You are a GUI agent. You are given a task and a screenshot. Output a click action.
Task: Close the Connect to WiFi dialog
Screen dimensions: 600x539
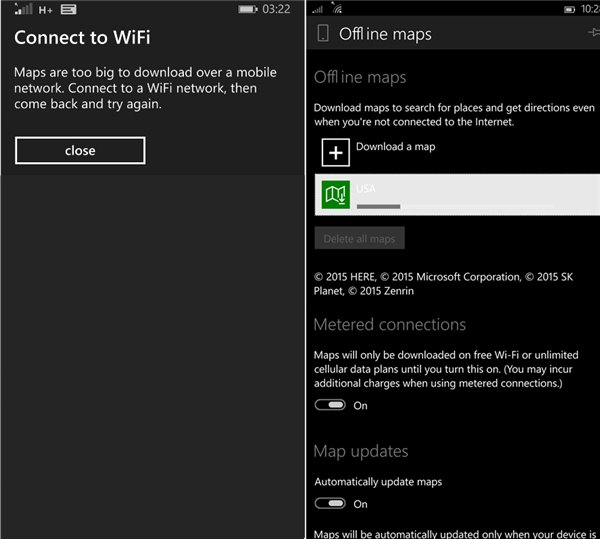pyautogui.click(x=80, y=150)
